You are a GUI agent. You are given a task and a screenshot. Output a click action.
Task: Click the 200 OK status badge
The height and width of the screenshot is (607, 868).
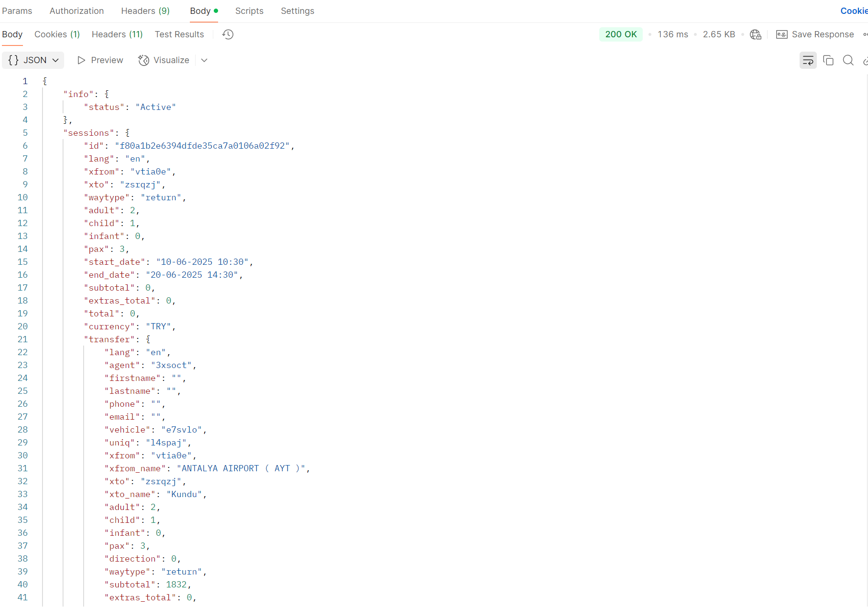[x=621, y=34]
